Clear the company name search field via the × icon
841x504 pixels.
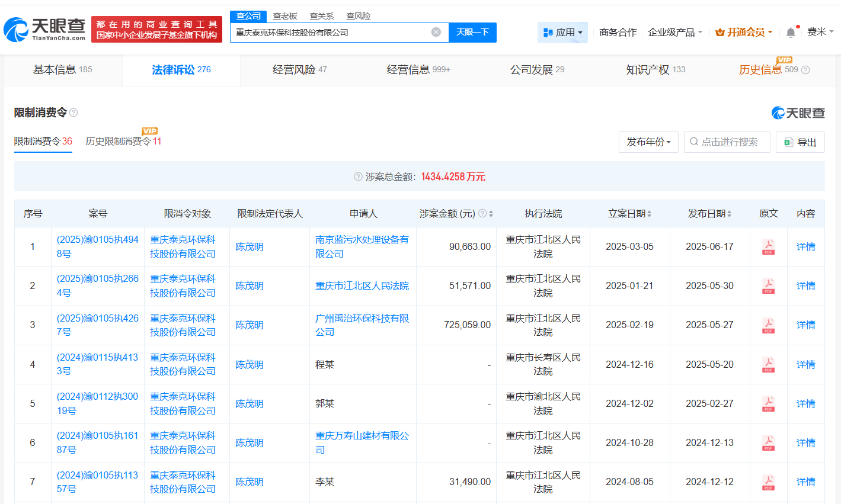click(x=436, y=32)
